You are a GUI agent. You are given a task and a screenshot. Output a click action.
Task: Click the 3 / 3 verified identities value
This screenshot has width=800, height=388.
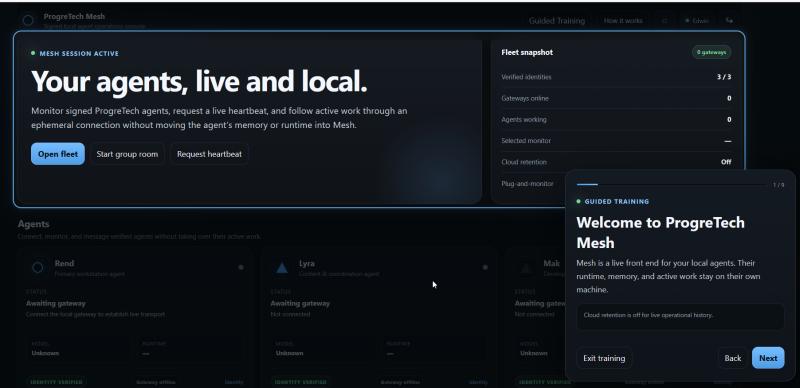click(724, 77)
